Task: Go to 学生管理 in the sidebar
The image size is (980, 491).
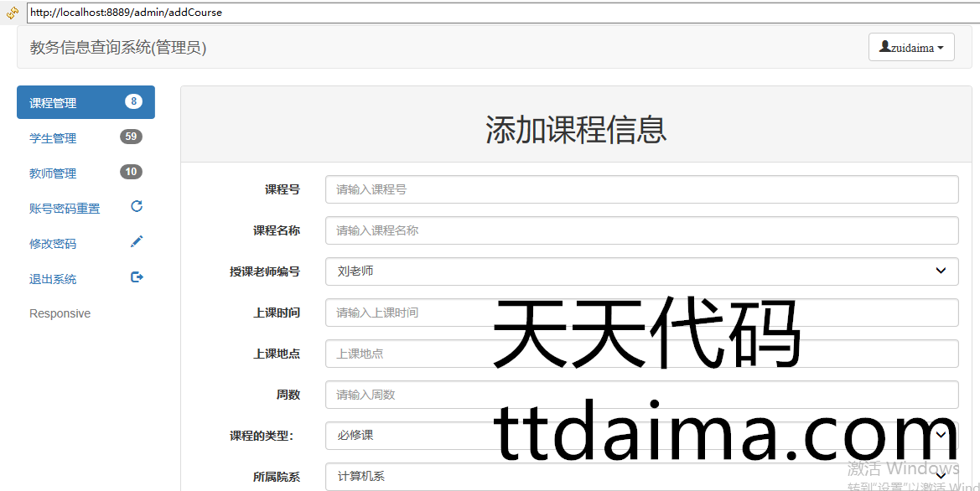Action: 54,138
